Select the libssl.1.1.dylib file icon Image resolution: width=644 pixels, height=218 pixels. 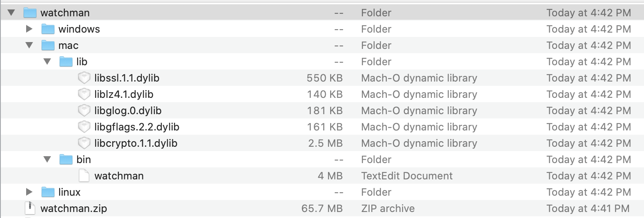click(84, 78)
